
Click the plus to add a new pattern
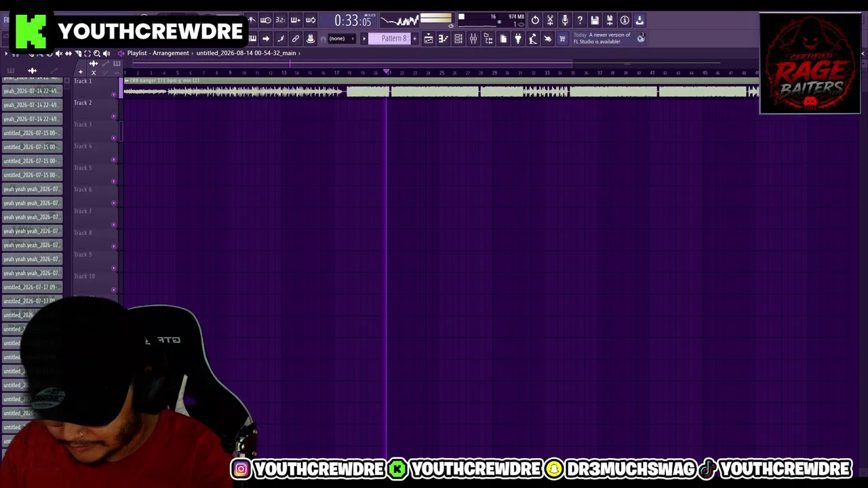point(415,39)
